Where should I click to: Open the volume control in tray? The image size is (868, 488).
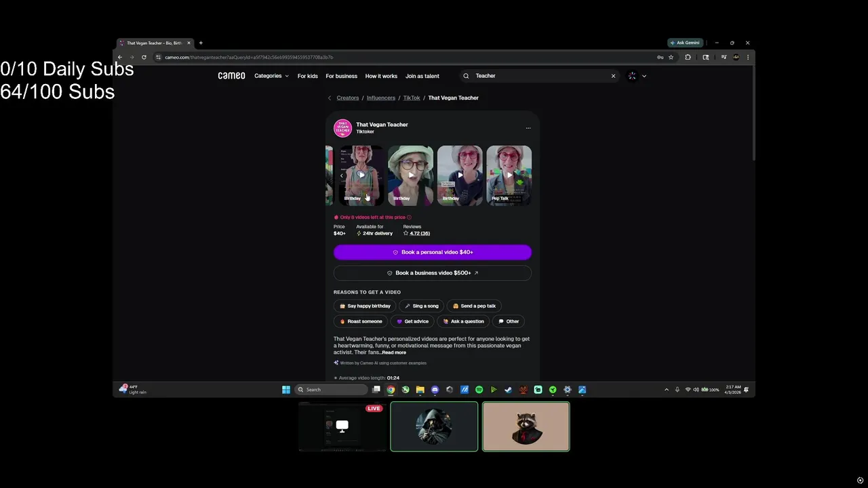pos(696,390)
